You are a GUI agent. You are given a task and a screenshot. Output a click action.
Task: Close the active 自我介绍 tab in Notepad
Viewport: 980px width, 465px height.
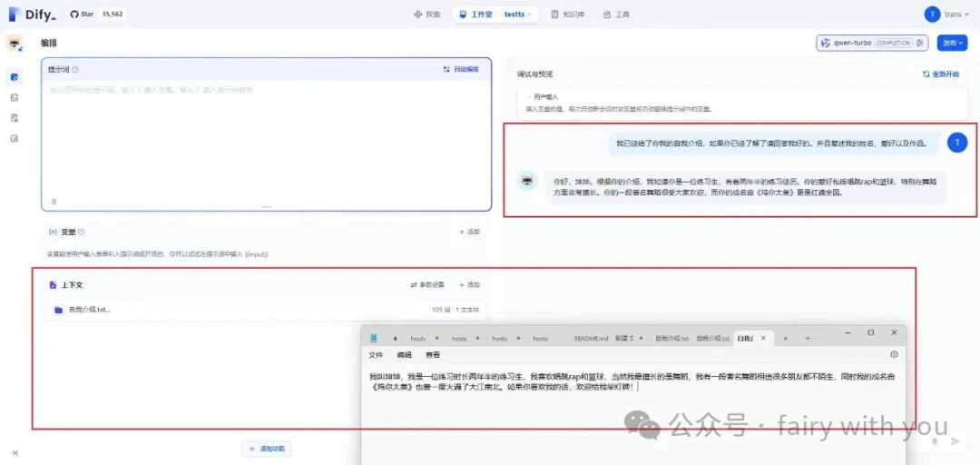click(x=763, y=338)
